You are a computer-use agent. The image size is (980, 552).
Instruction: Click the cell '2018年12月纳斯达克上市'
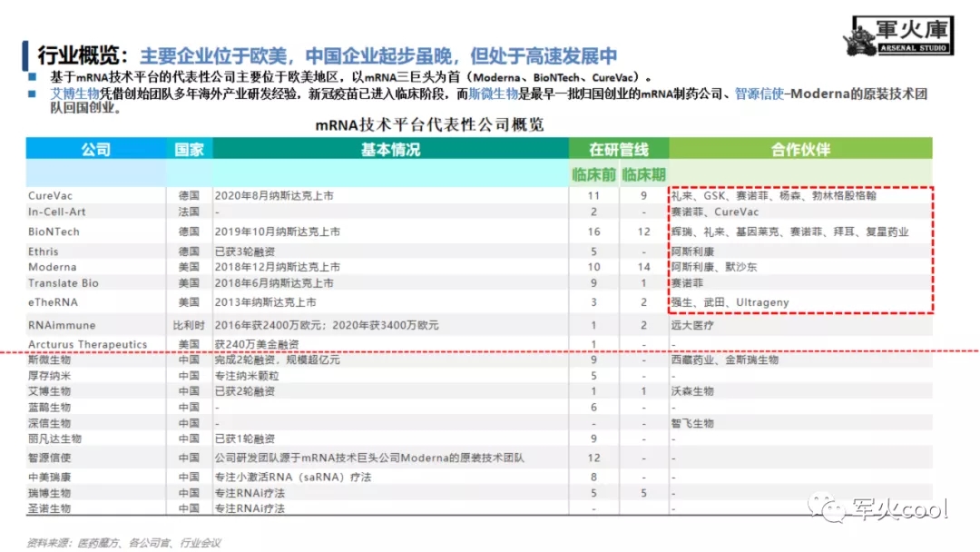coord(278,267)
